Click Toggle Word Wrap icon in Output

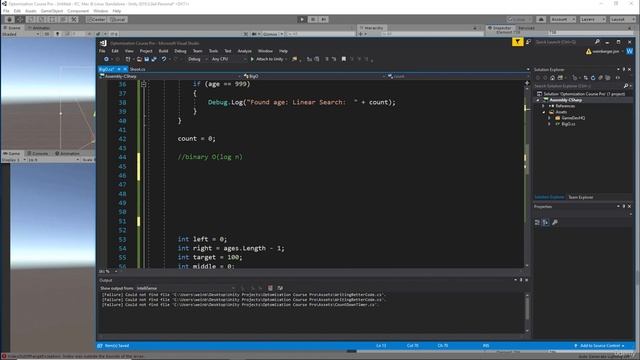[280, 288]
